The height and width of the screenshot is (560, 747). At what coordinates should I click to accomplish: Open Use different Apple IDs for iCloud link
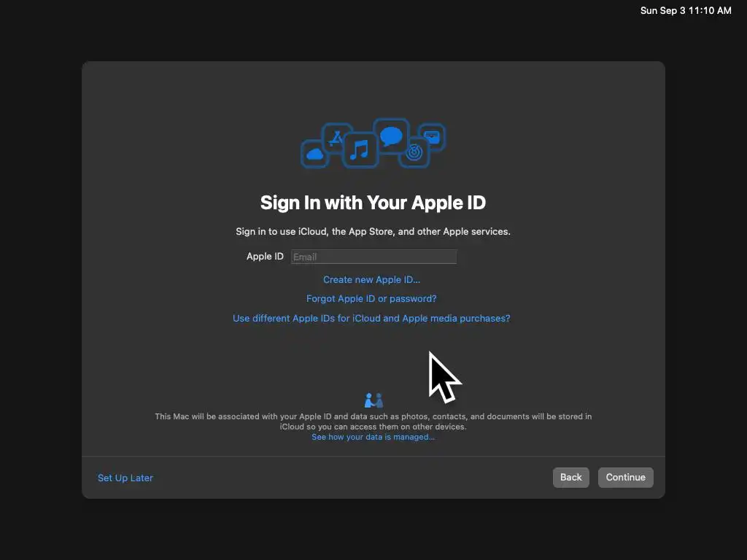coord(371,318)
